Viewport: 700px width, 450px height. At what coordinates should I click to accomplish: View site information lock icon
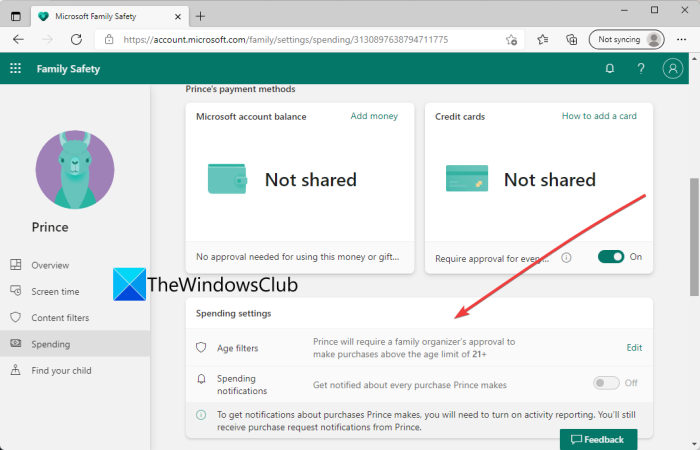click(x=109, y=40)
